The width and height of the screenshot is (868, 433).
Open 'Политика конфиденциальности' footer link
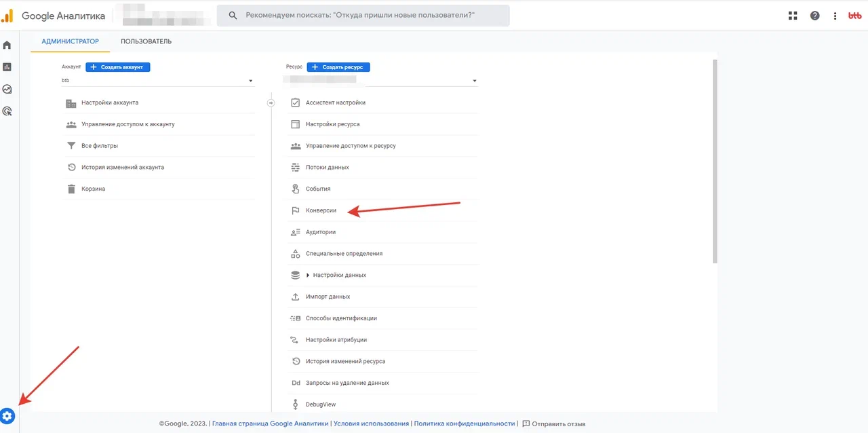464,423
